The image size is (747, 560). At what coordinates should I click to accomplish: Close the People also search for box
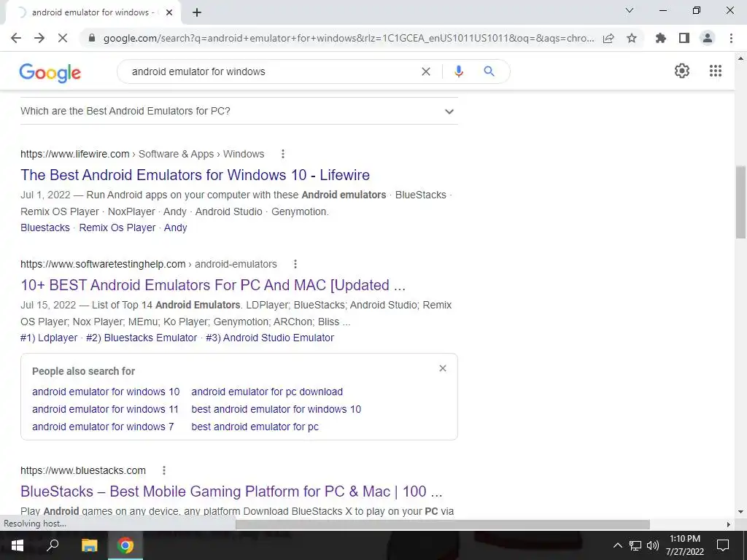click(443, 368)
